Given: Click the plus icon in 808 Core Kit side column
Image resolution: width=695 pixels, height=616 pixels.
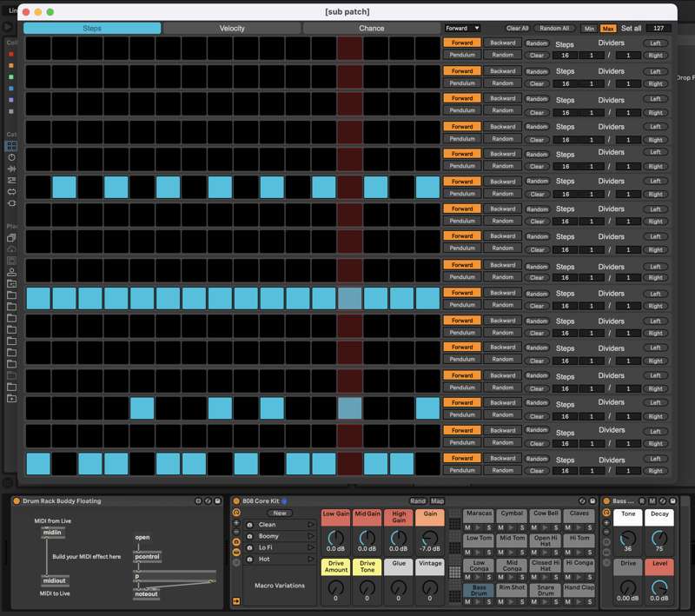Looking at the screenshot, I should tap(236, 522).
